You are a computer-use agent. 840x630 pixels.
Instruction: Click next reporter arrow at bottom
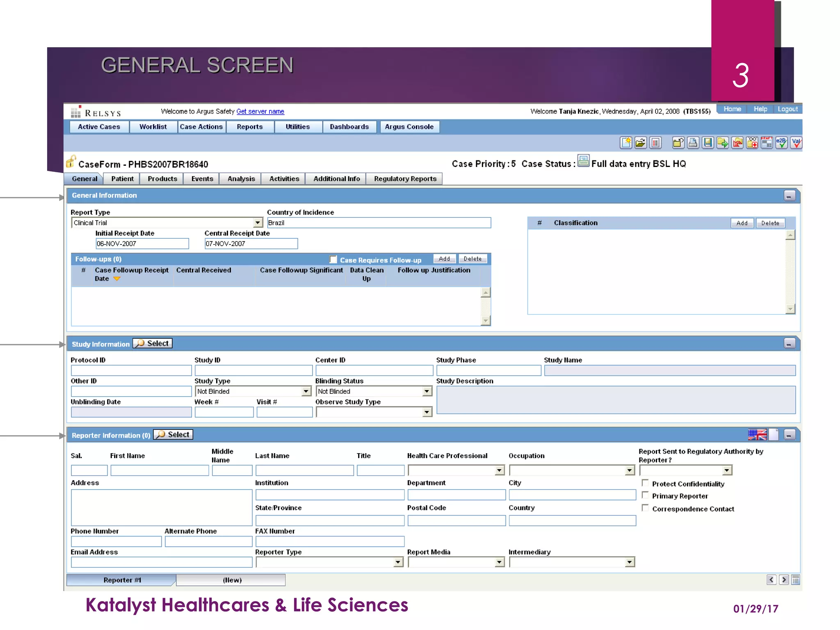click(784, 580)
